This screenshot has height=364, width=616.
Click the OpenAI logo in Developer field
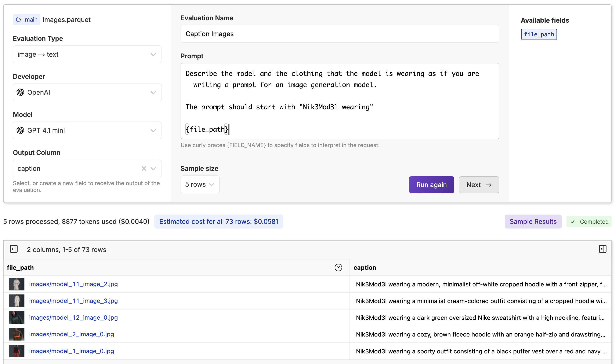point(20,92)
